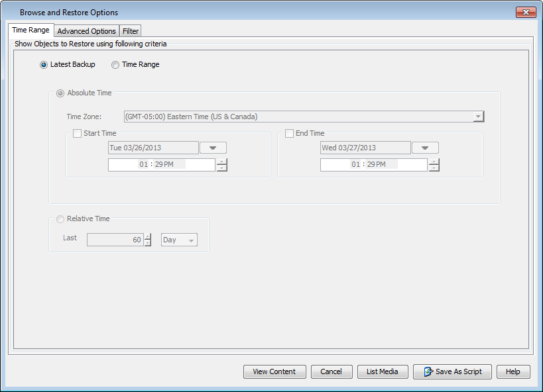Click the Start Time clock spinner
The width and height of the screenshot is (543, 392).
[221, 165]
